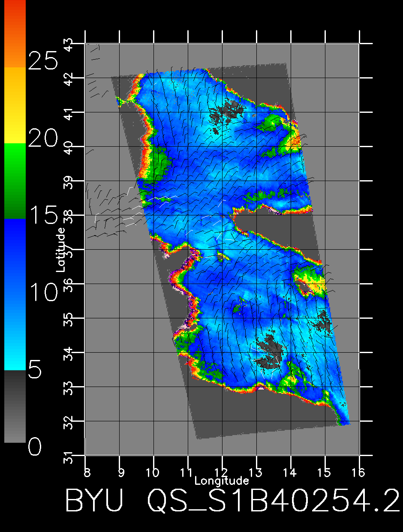The image size is (403, 532).
Task: Click latitude tick label 32
Action: pos(69,423)
